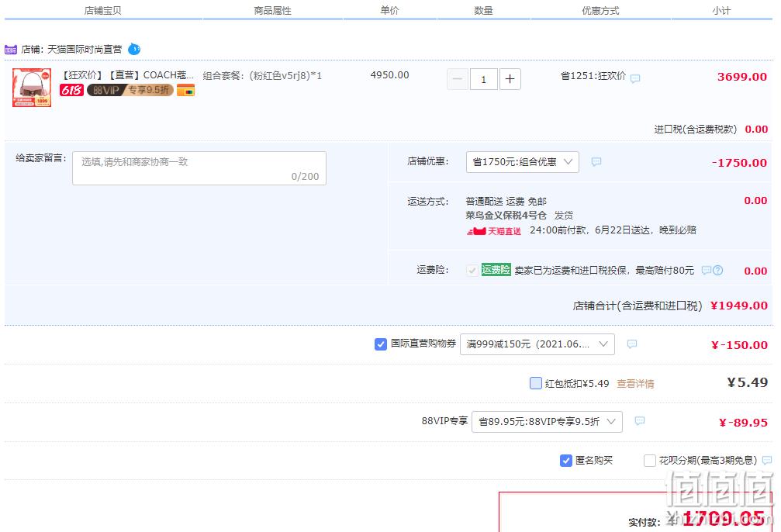Click the unit price 4950.00

click(389, 75)
